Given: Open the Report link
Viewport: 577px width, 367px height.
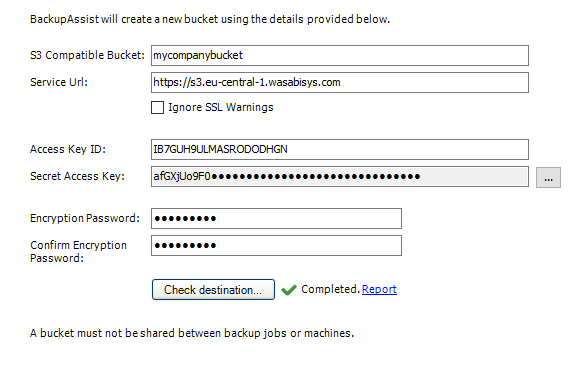Looking at the screenshot, I should [x=379, y=289].
